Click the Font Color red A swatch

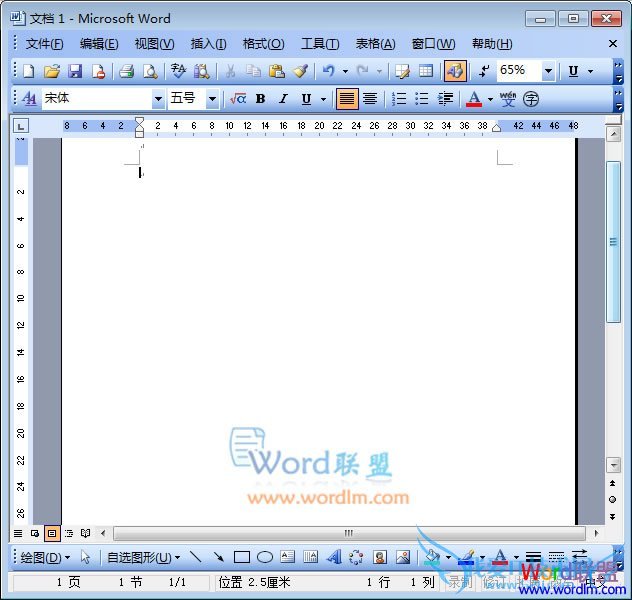click(474, 99)
